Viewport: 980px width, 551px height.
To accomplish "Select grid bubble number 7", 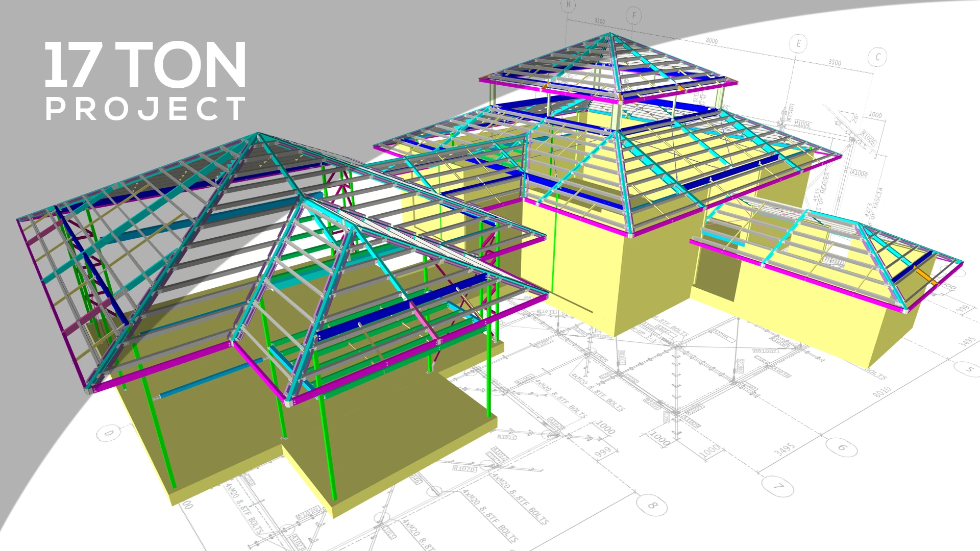I will click(779, 486).
